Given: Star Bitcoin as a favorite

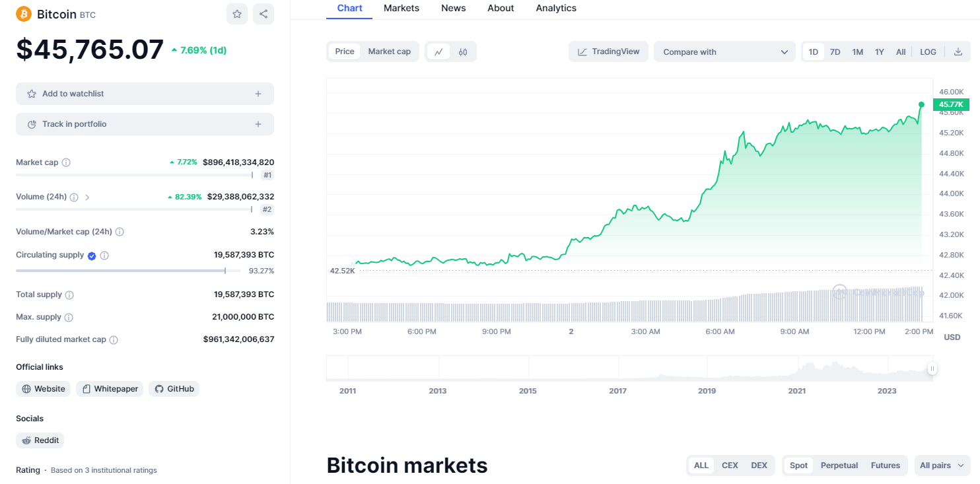Looking at the screenshot, I should point(237,14).
